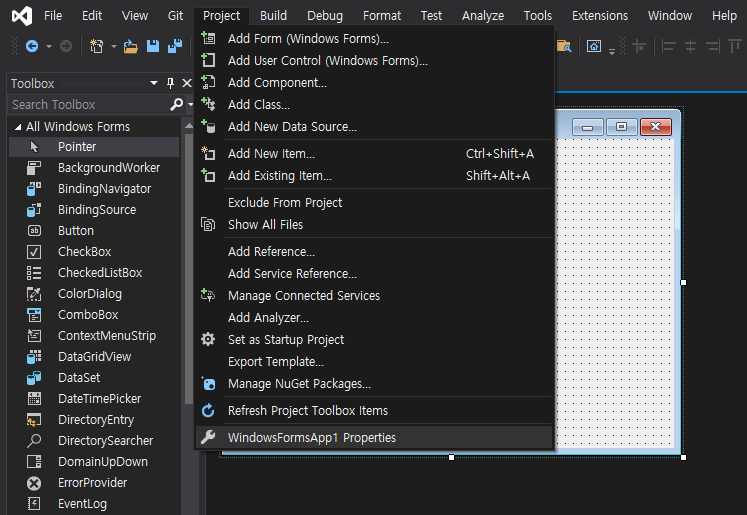Select the Pointer item in Toolbox
The image size is (747, 515).
(94, 147)
